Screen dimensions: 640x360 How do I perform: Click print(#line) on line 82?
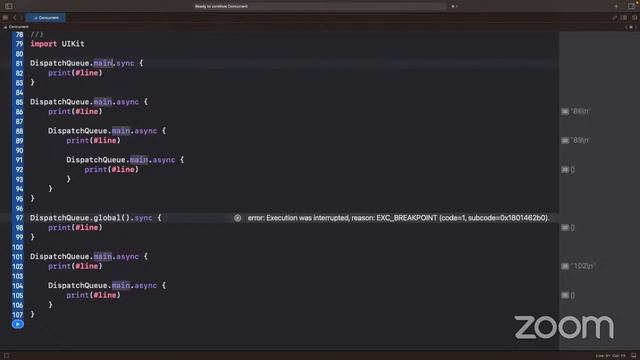[x=75, y=73]
